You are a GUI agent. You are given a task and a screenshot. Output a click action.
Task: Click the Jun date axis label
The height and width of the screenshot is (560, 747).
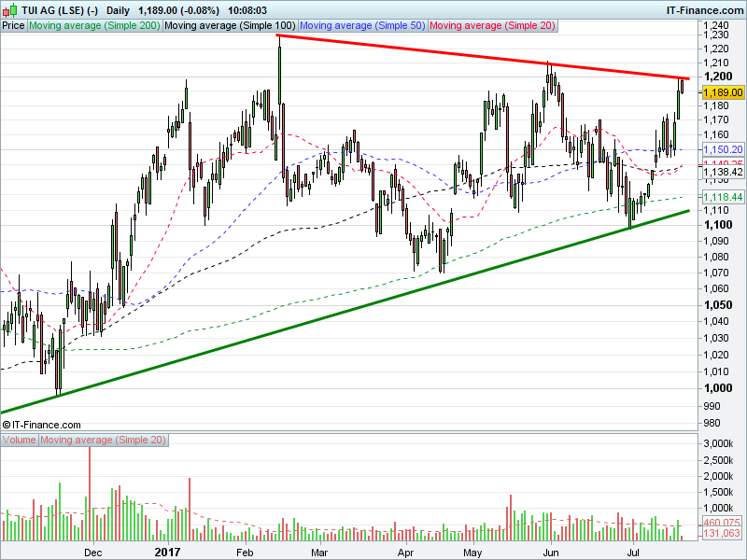click(551, 553)
